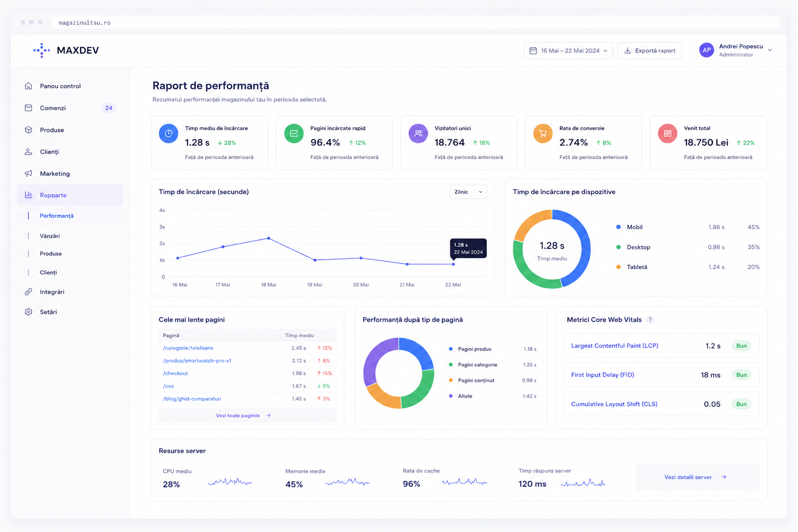
Task: Click the arrow icon after Vezi detalii server
Action: 724,477
